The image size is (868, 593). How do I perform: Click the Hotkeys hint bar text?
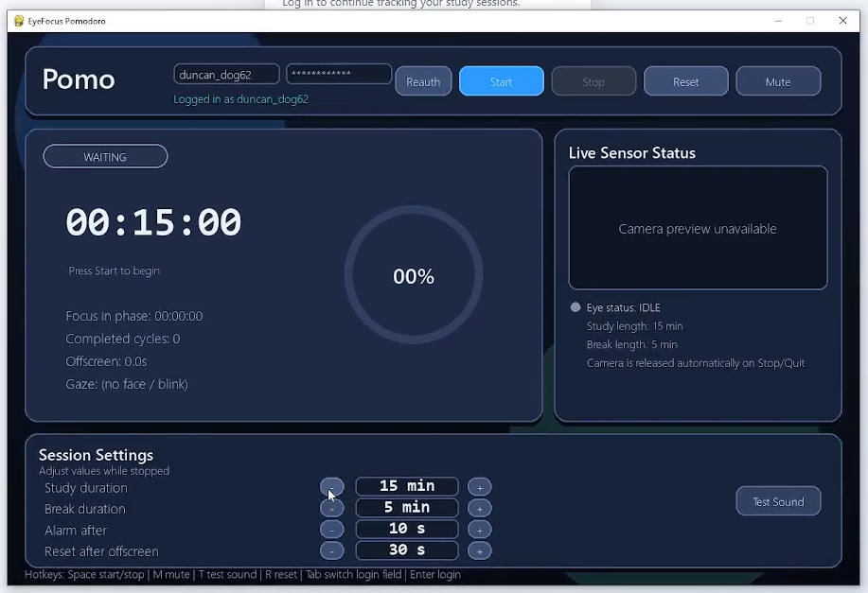pyautogui.click(x=242, y=574)
